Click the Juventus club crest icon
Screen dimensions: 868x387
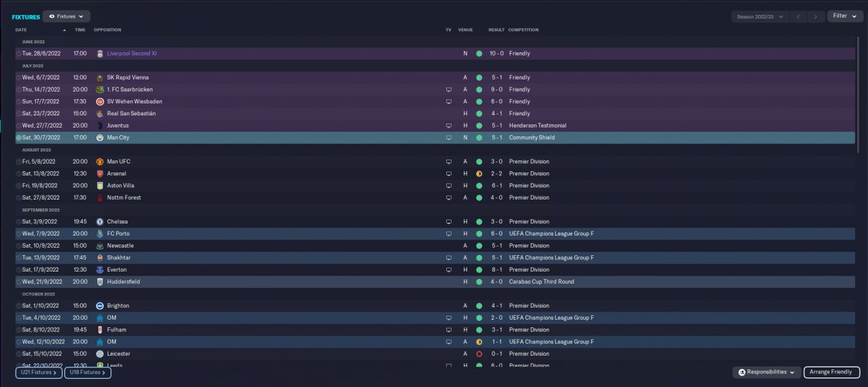click(x=100, y=126)
